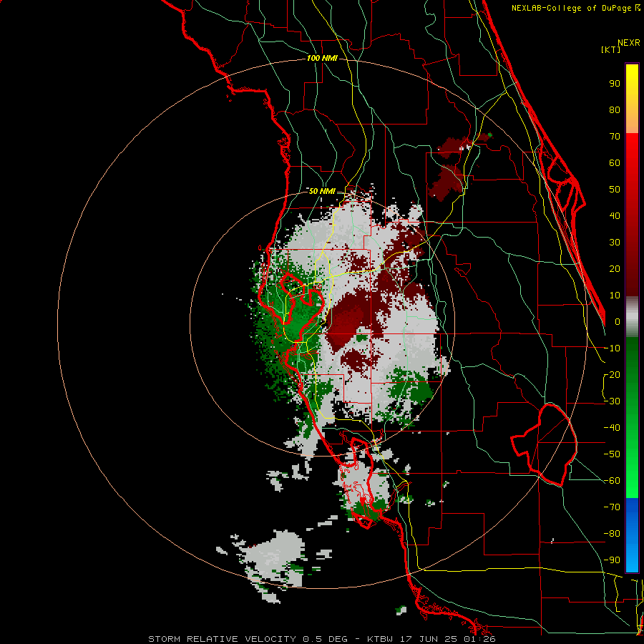644x644 pixels.
Task: Click the -90 value on the velocity scale
Action: pyautogui.click(x=612, y=560)
